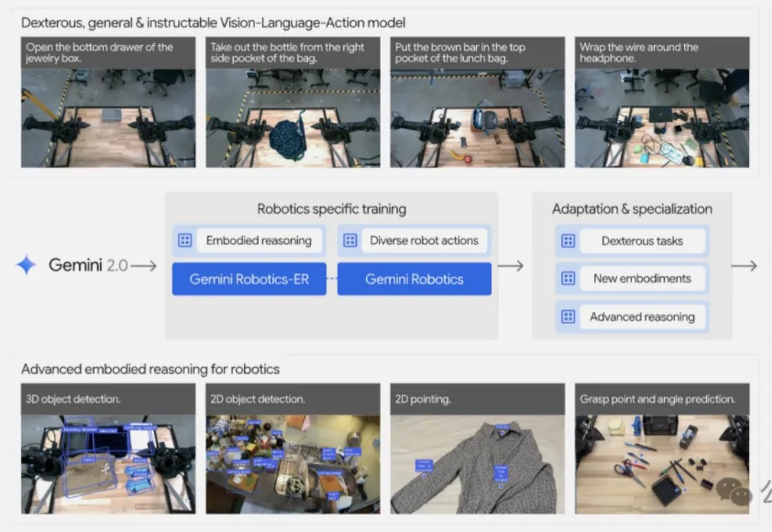772x532 pixels.
Task: Click the "Adaptation & specialization" heading
Action: click(x=632, y=209)
